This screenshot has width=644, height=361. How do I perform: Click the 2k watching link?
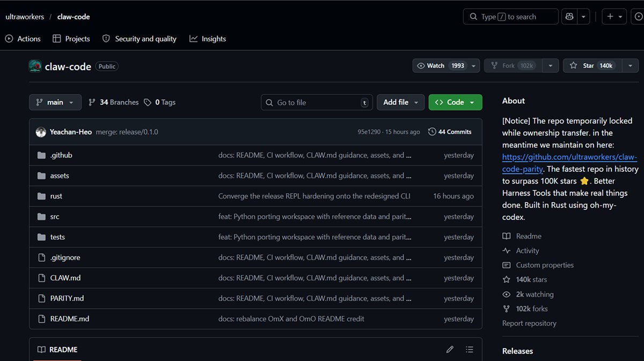coord(528,294)
